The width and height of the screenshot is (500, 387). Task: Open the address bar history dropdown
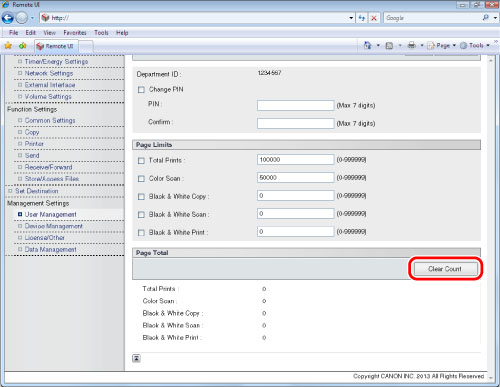351,18
